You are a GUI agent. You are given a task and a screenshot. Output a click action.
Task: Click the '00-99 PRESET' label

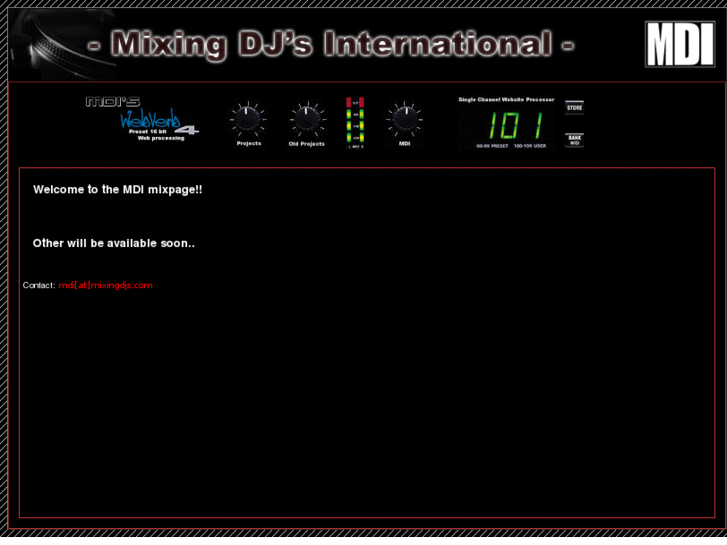coord(492,146)
